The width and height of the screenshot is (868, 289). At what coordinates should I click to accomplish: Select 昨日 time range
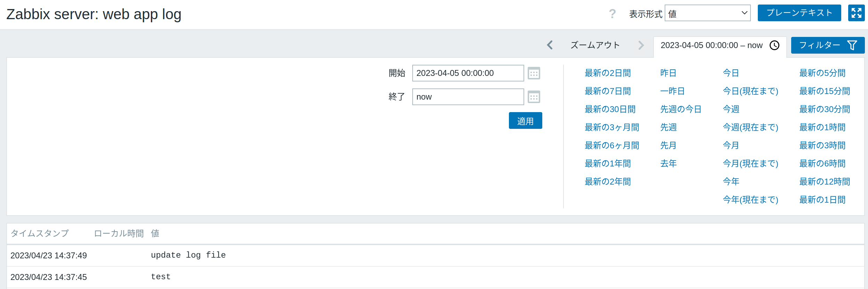[668, 73]
